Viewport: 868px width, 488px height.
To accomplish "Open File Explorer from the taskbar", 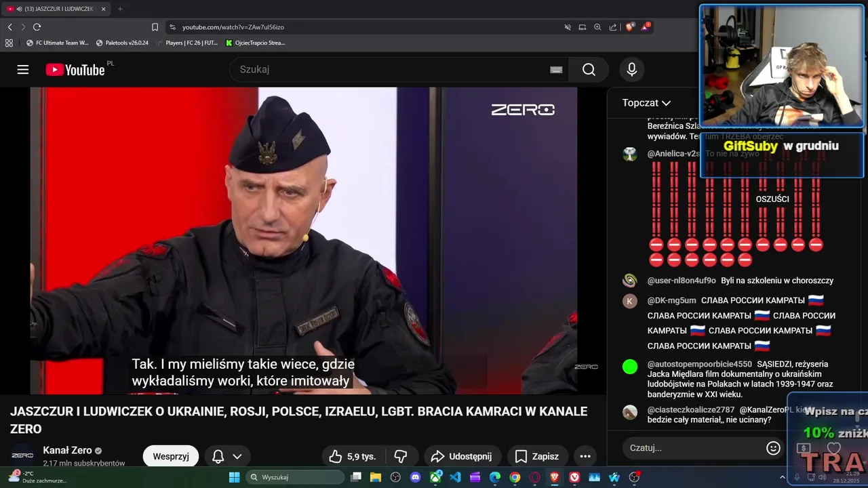I will (x=376, y=477).
